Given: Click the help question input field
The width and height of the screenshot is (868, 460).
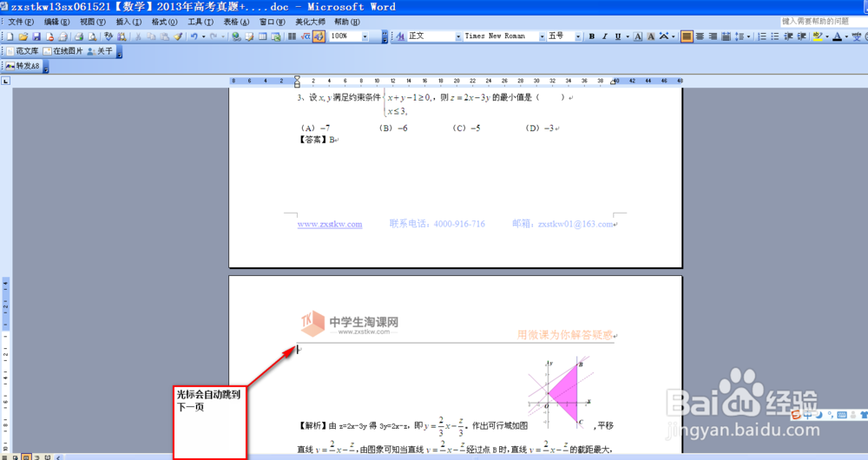Looking at the screenshot, I should click(824, 21).
